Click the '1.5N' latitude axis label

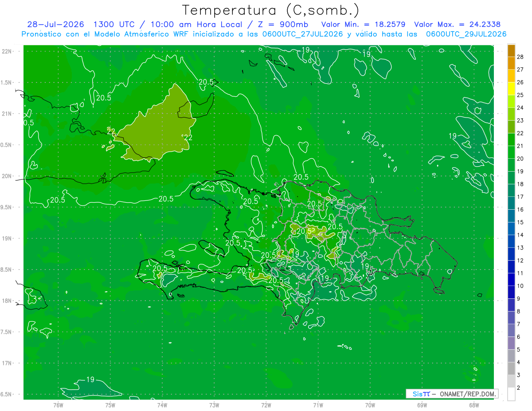pos(6,82)
